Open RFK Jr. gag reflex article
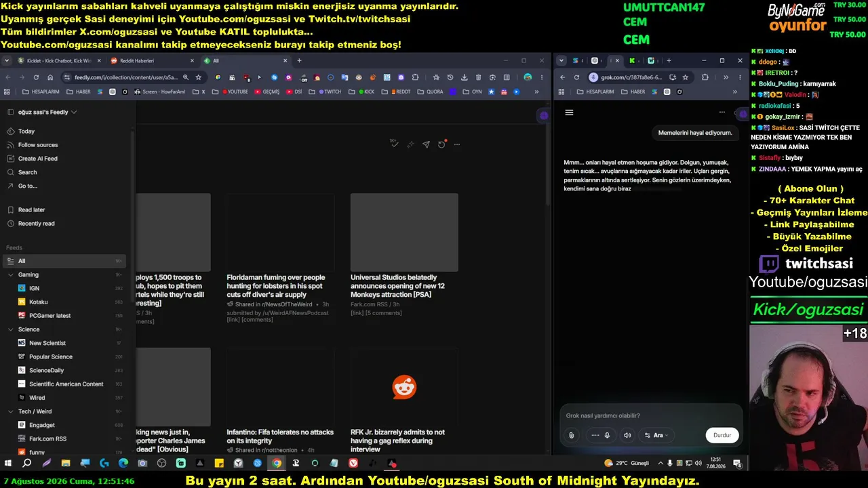 pos(398,441)
